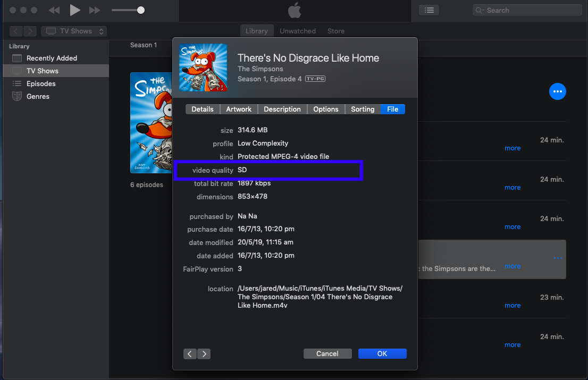Open the Store tab
Viewport: 588px width, 380px height.
click(x=335, y=31)
